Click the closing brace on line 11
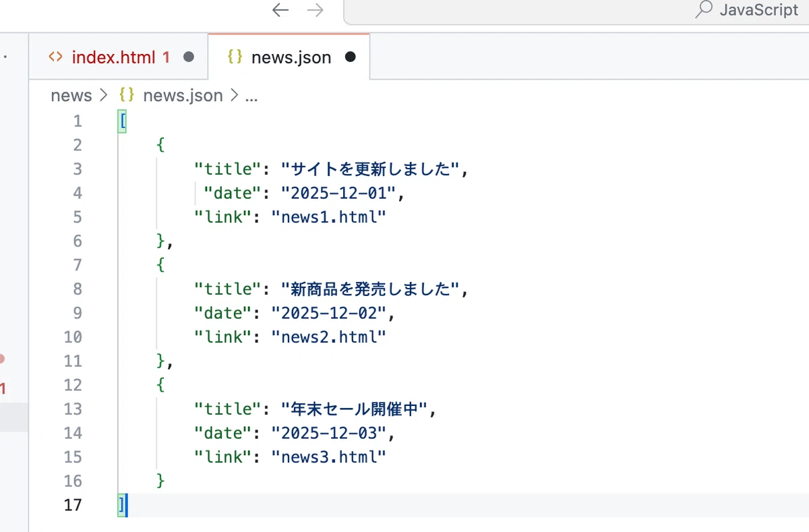The image size is (809, 532). click(160, 361)
